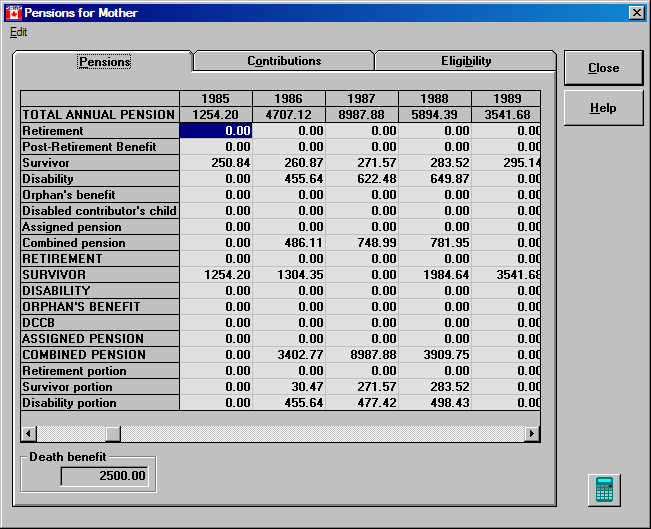Select the 1985 Retirement cell
This screenshot has width=651, height=529.
215,131
